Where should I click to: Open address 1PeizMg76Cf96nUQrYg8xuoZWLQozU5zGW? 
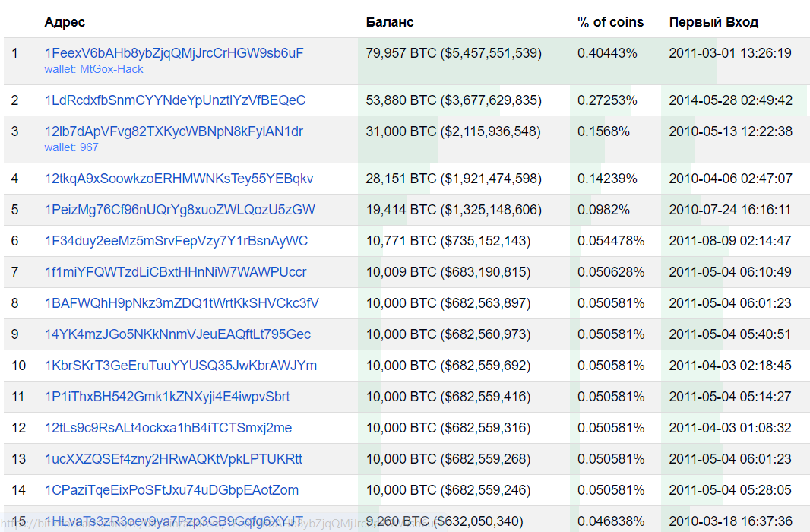(x=179, y=210)
